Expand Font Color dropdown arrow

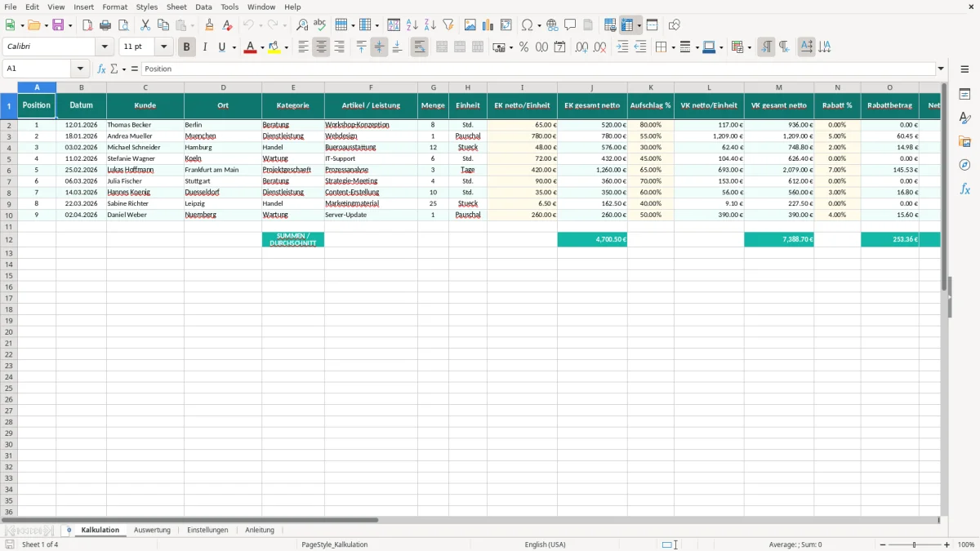(262, 47)
